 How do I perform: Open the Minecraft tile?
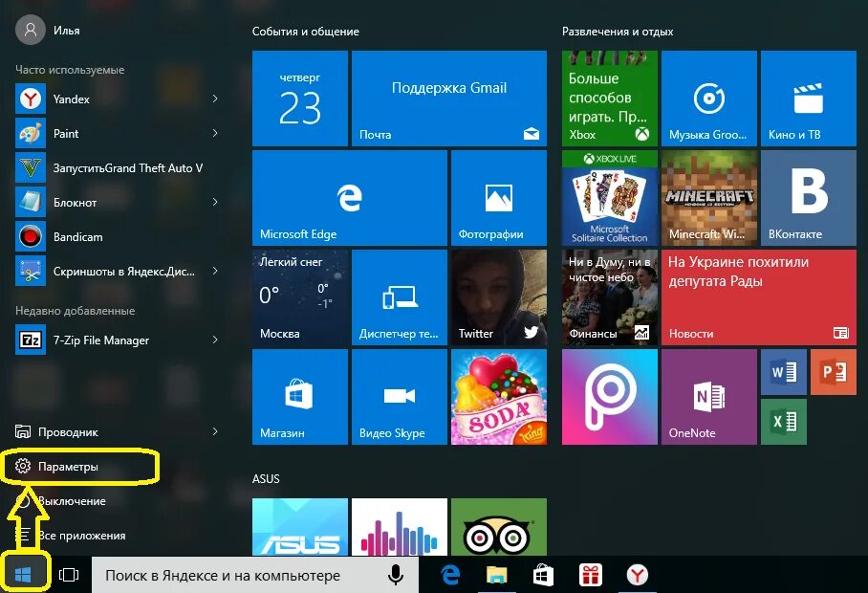pos(709,198)
